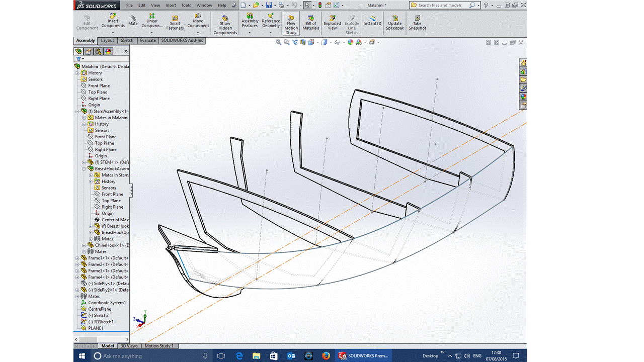Viewport: 644px width, 362px height.
Task: Switch to the 3D Views tab
Action: click(129, 346)
